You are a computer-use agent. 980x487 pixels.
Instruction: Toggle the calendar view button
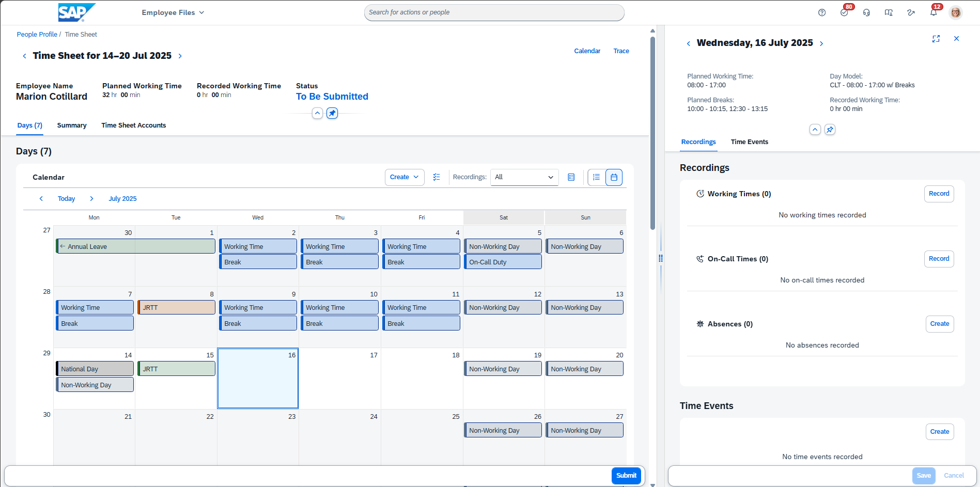click(x=614, y=177)
